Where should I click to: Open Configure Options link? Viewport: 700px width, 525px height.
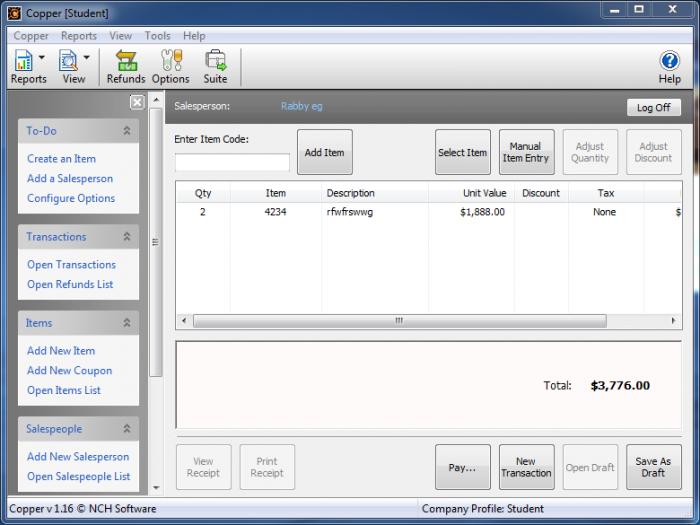71,198
